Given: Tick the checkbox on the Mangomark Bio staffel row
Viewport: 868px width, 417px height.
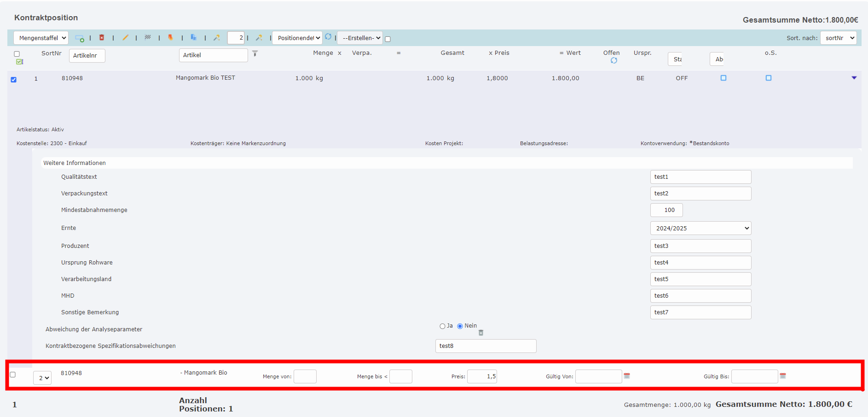Looking at the screenshot, I should [x=13, y=375].
